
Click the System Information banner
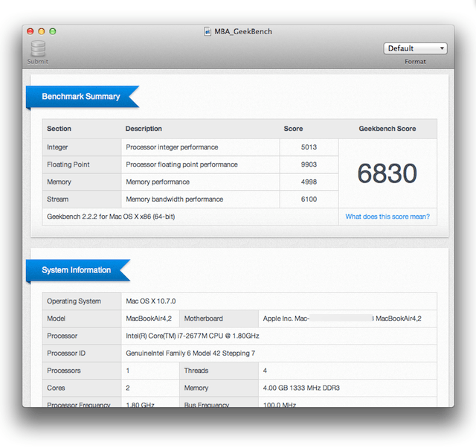[x=77, y=270]
